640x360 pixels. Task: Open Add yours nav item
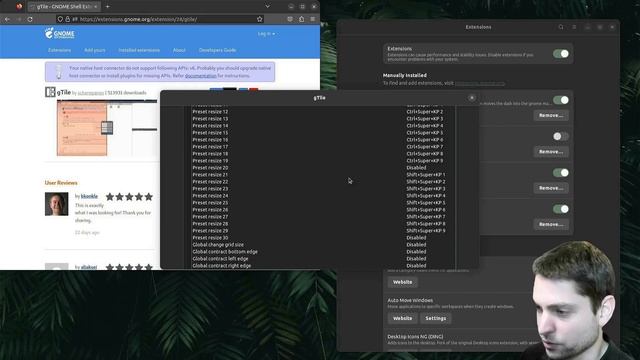tap(95, 50)
